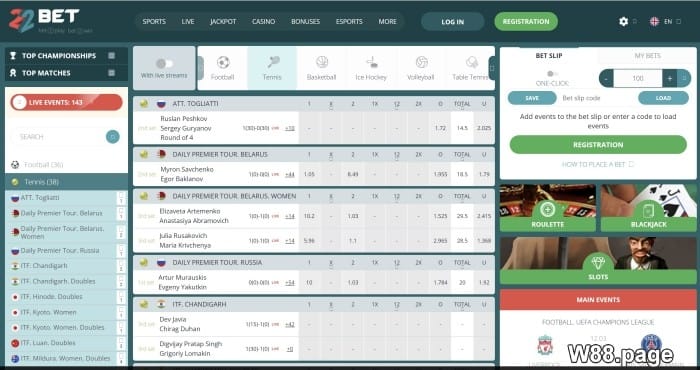Toggle the With live streams switch
This screenshot has width=700, height=370.
point(164,63)
